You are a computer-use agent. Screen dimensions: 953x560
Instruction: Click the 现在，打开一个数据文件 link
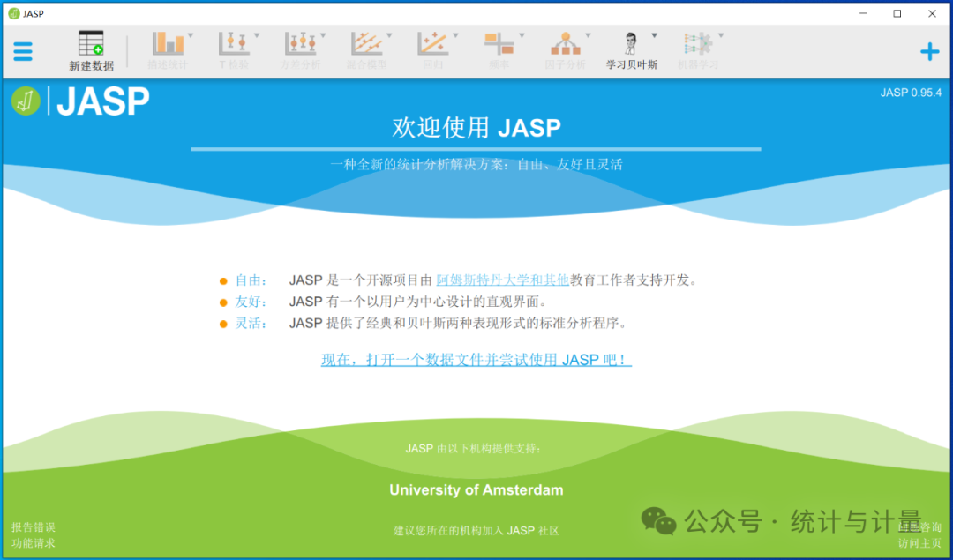point(476,360)
